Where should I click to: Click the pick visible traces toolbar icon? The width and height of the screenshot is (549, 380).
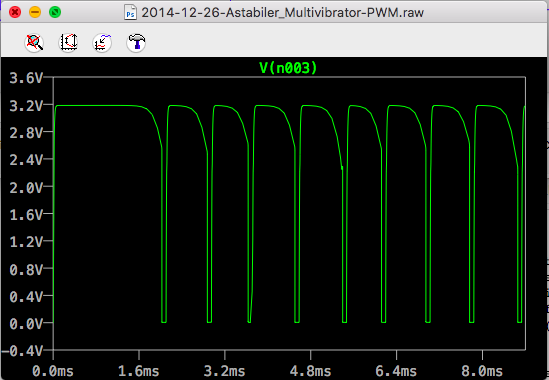coord(102,43)
